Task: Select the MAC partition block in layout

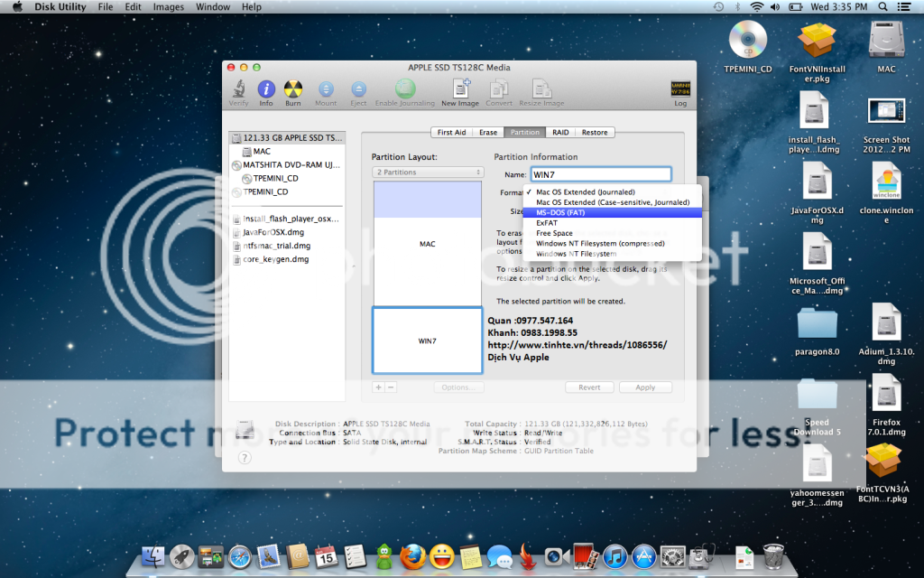Action: [x=428, y=244]
